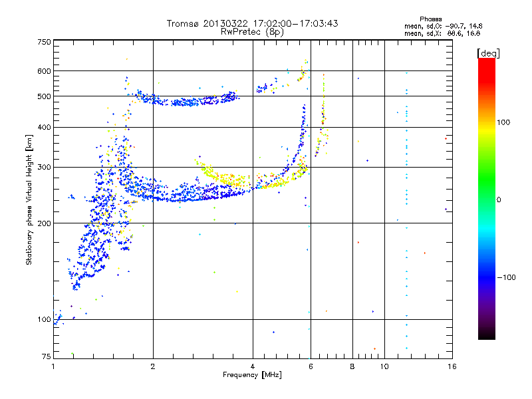The width and height of the screenshot is (532, 399).
Task: Click the 600 km y-axis tick label
Action: pyautogui.click(x=44, y=71)
